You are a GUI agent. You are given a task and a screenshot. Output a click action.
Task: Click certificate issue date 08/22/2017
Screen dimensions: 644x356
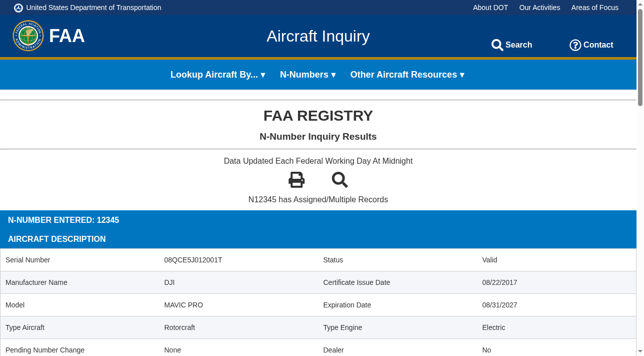coord(499,282)
